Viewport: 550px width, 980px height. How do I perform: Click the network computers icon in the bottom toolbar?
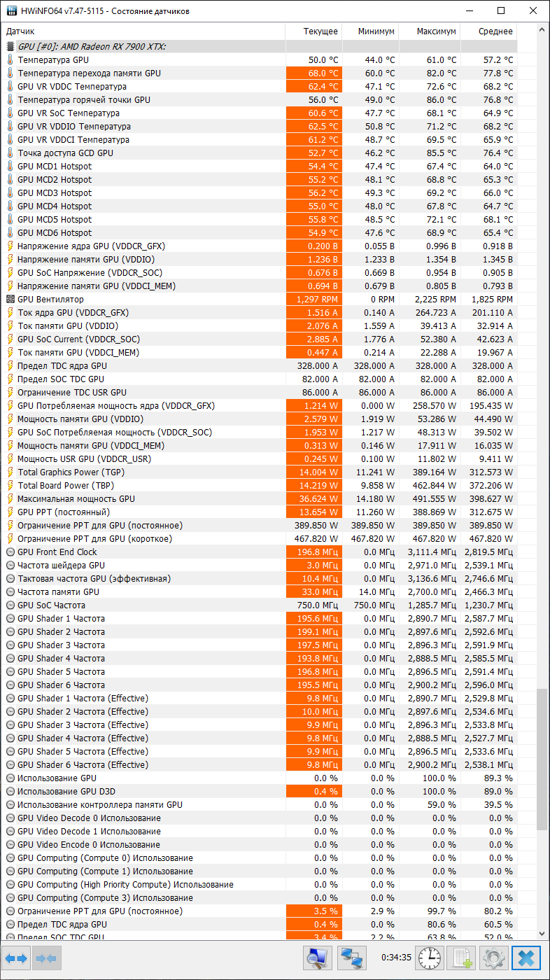tap(353, 957)
